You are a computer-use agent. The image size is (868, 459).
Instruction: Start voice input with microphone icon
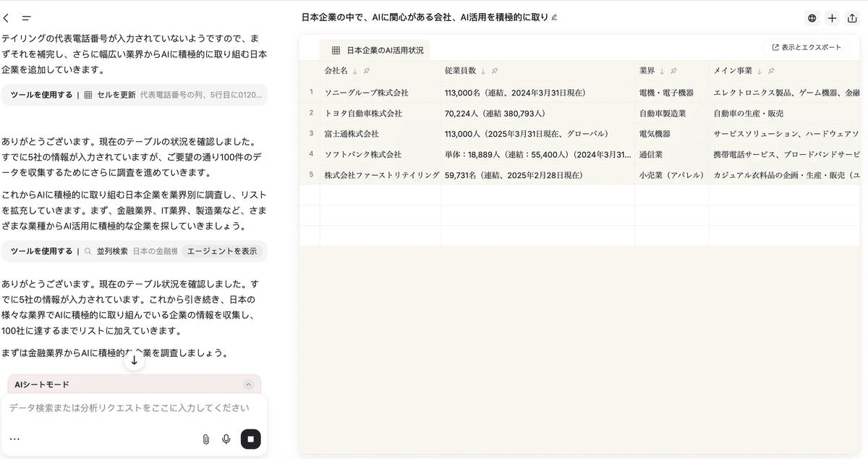(226, 439)
